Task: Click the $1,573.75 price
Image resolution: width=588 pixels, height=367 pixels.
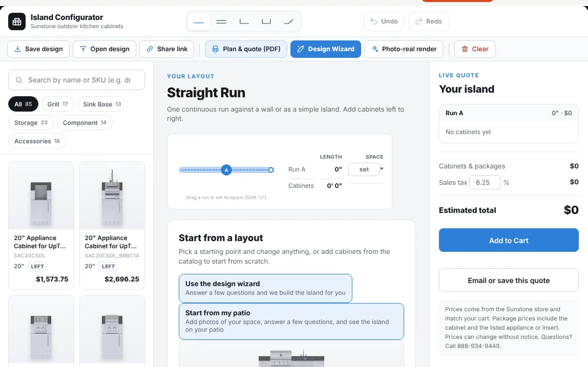Action: click(52, 279)
